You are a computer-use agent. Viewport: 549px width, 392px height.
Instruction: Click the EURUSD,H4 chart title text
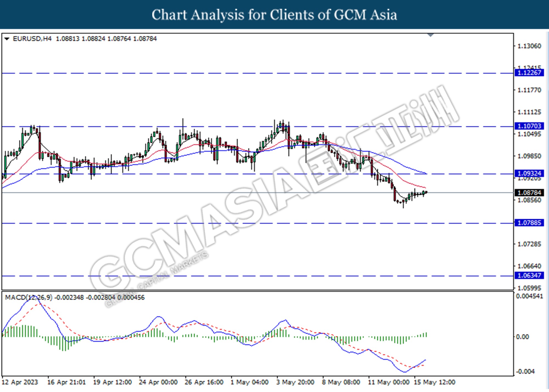click(x=32, y=39)
